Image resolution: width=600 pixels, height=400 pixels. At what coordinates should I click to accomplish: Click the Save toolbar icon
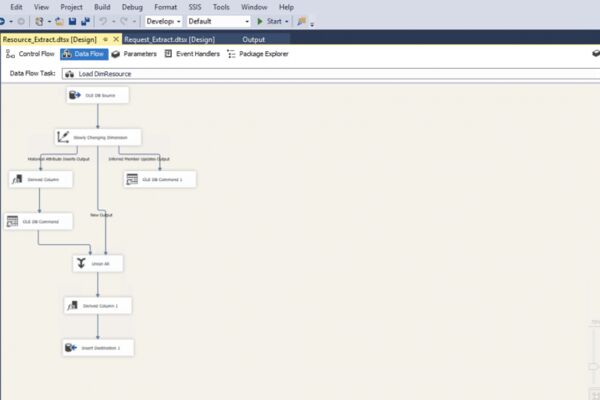click(x=72, y=21)
